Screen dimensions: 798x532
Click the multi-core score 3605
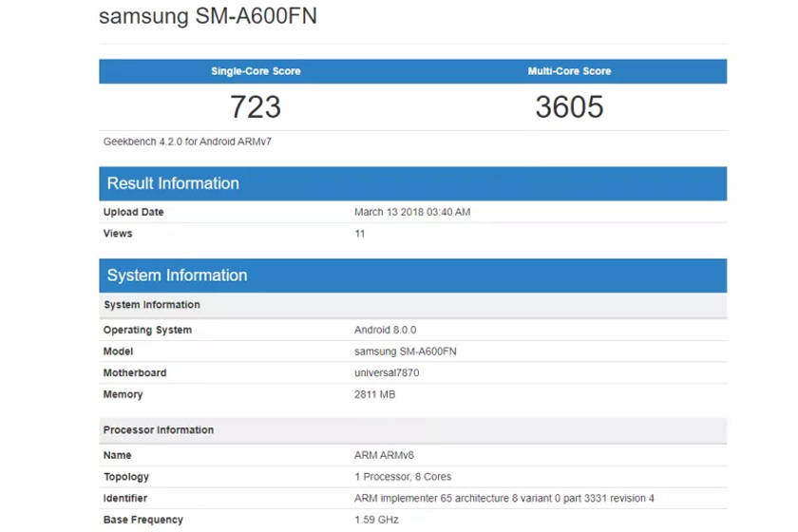(x=569, y=107)
